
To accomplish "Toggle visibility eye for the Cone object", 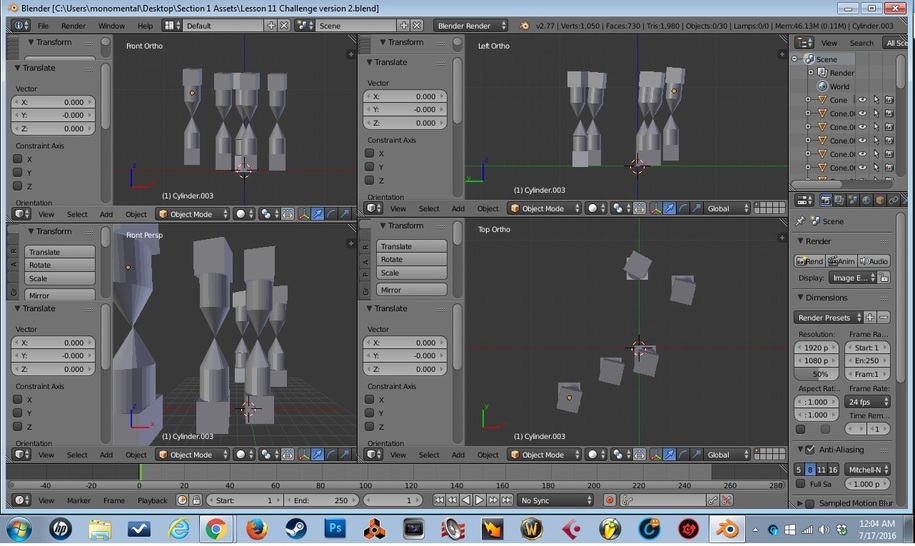I will click(861, 100).
